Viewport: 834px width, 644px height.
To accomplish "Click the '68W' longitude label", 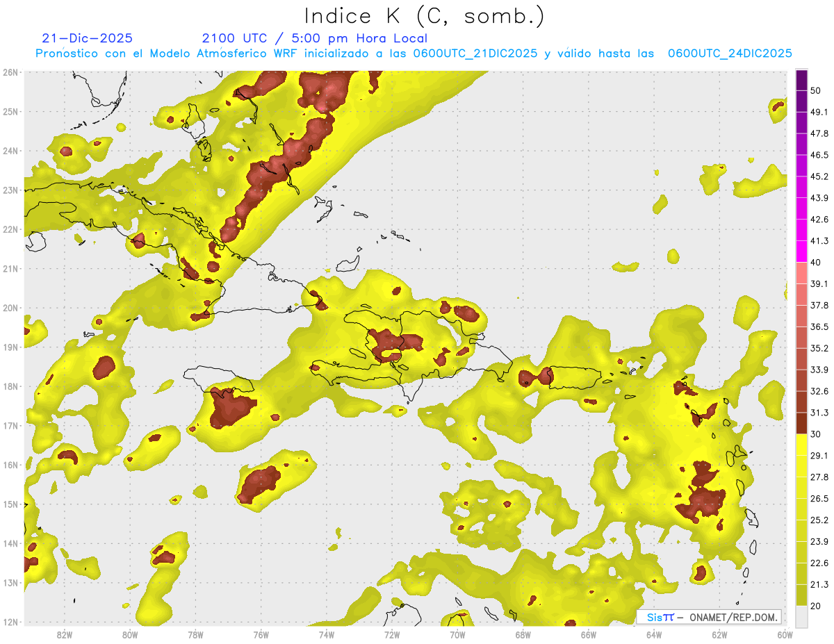I will pos(523,634).
